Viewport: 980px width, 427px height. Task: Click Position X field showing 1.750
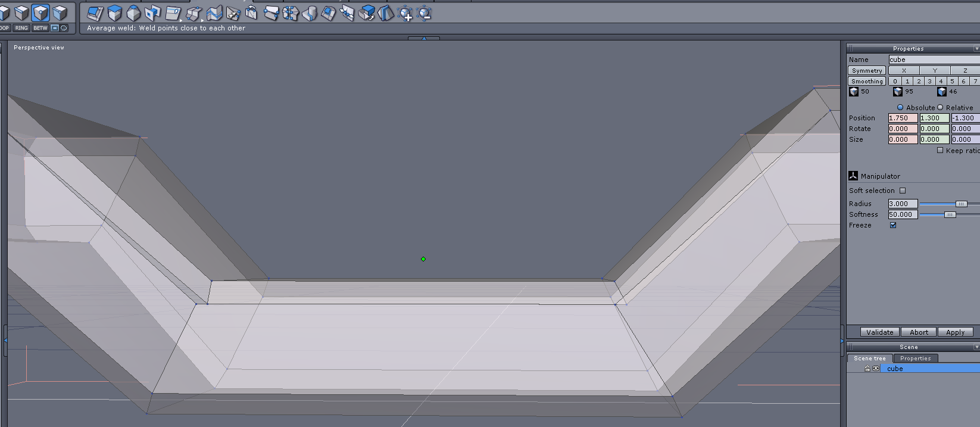pyautogui.click(x=903, y=118)
